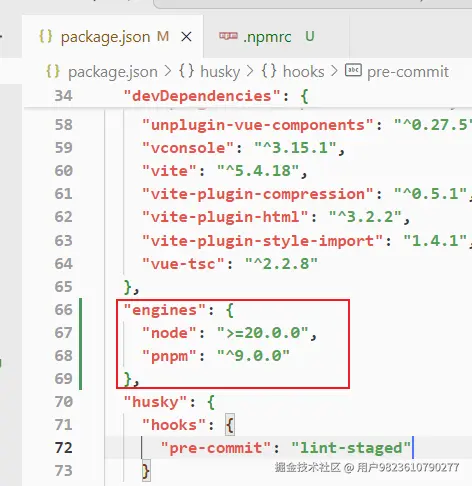Place cursor on "lint-staged" value
Viewport: 472px width, 486px height.
coord(351,448)
